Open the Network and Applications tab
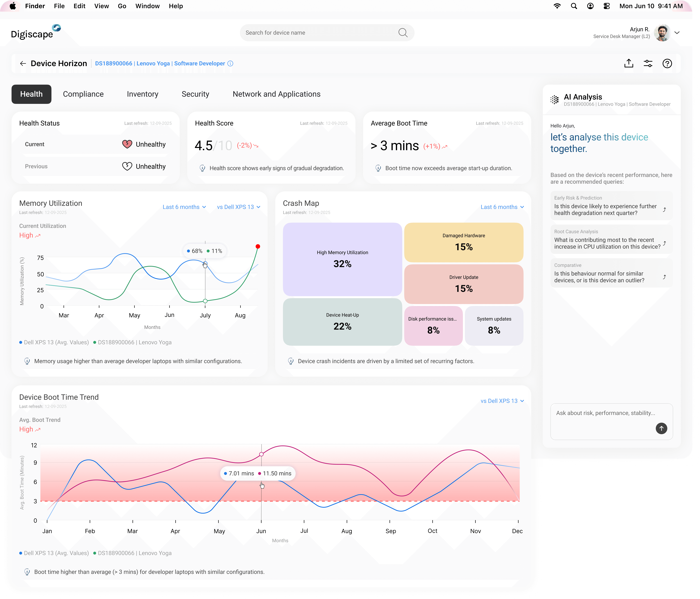 pos(276,94)
